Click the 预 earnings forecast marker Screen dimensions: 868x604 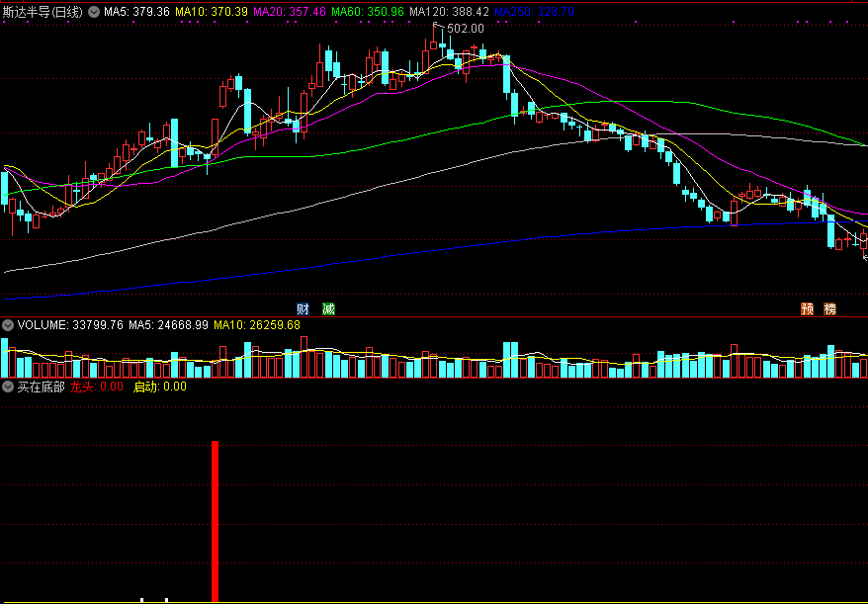(808, 309)
